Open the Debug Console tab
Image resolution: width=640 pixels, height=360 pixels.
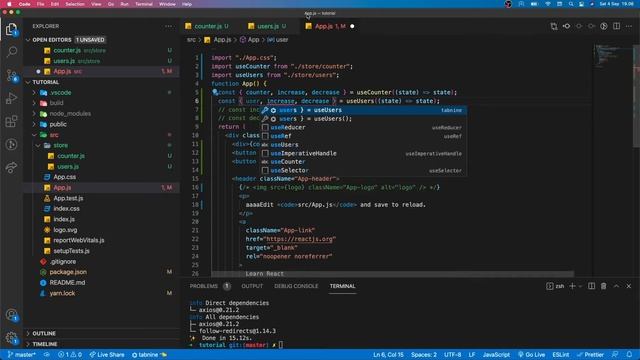tap(296, 286)
